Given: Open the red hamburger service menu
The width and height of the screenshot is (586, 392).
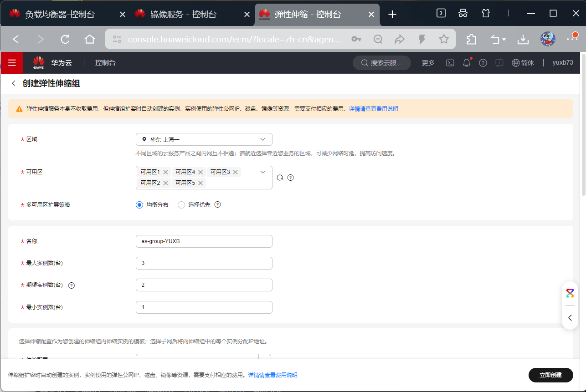Looking at the screenshot, I should coord(12,63).
